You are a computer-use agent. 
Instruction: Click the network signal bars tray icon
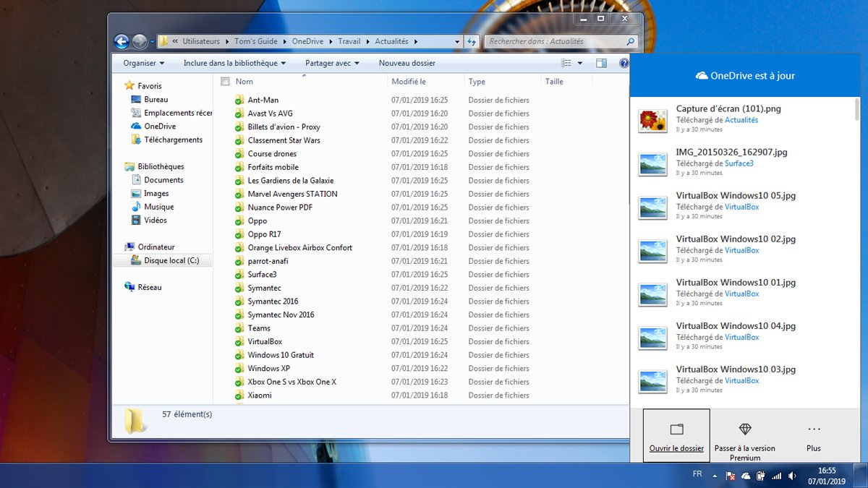tap(777, 476)
